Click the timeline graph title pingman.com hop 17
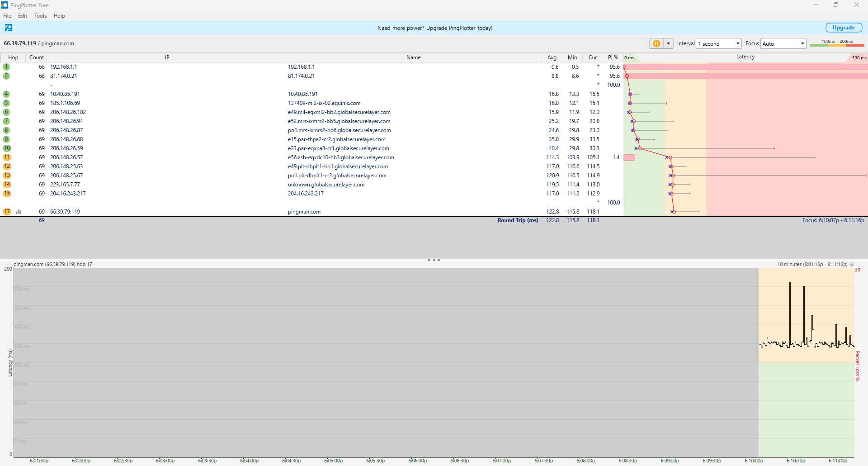 pos(53,264)
